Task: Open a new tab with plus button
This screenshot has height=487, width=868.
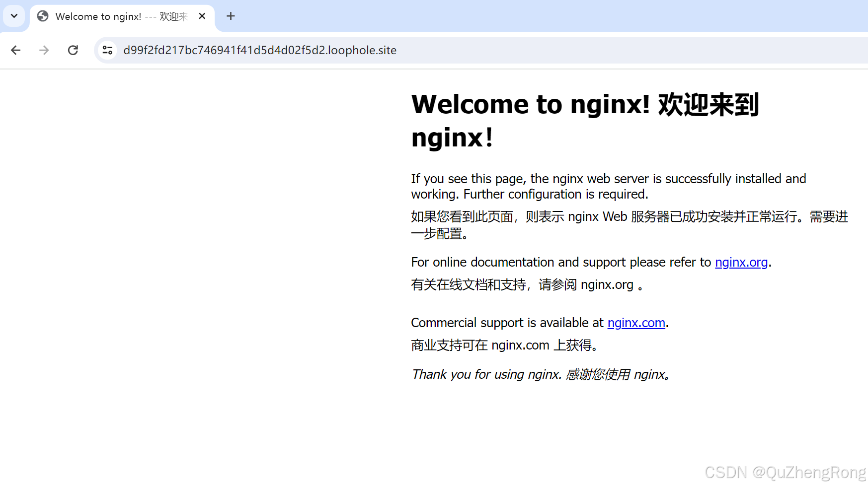Action: (x=231, y=16)
